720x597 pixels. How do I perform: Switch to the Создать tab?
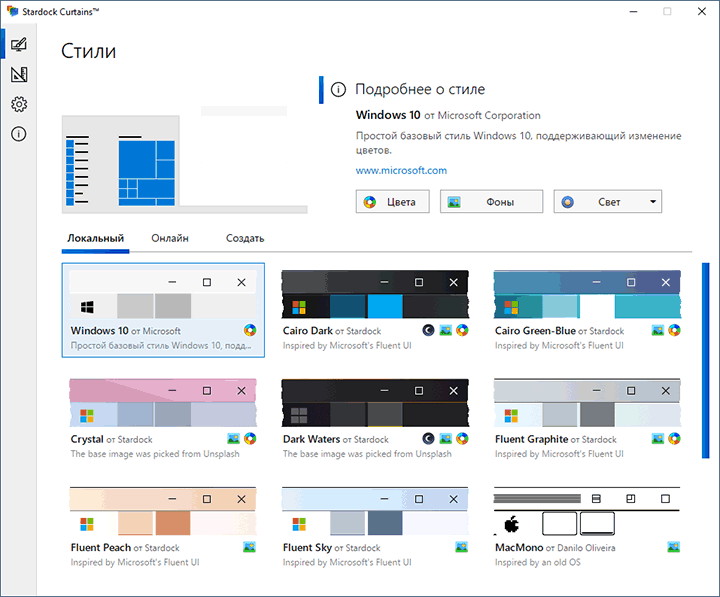point(245,238)
